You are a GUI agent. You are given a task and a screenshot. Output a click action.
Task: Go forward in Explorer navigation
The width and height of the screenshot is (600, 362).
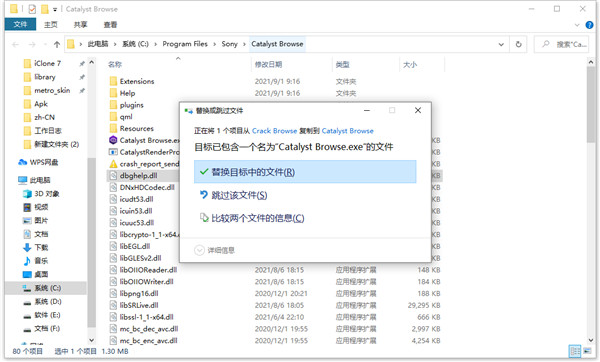click(32, 44)
